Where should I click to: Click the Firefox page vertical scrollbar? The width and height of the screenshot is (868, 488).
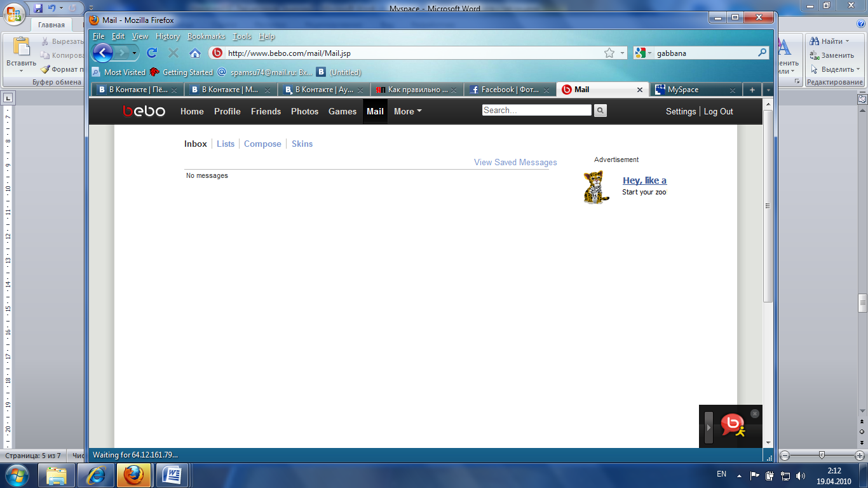[x=768, y=207]
